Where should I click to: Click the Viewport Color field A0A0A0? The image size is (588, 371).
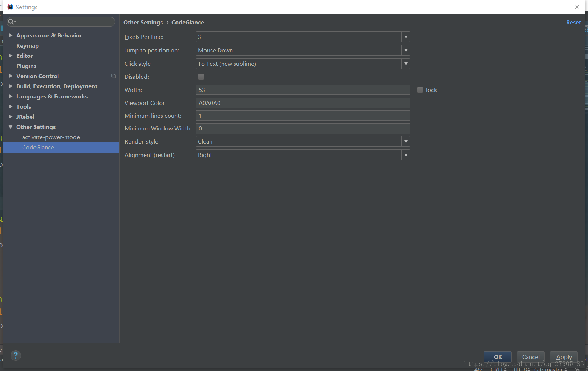pyautogui.click(x=303, y=103)
